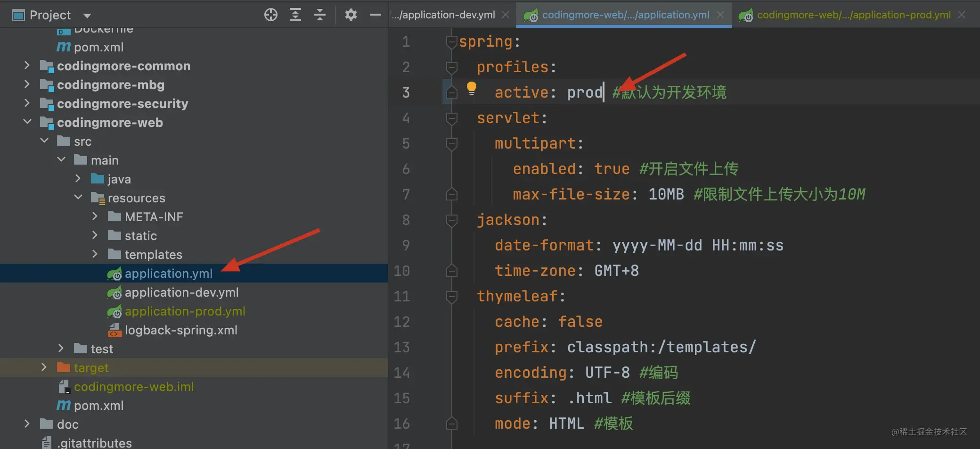The image size is (980, 449).
Task: Expand the codingmore-common module
Action: coord(27,65)
